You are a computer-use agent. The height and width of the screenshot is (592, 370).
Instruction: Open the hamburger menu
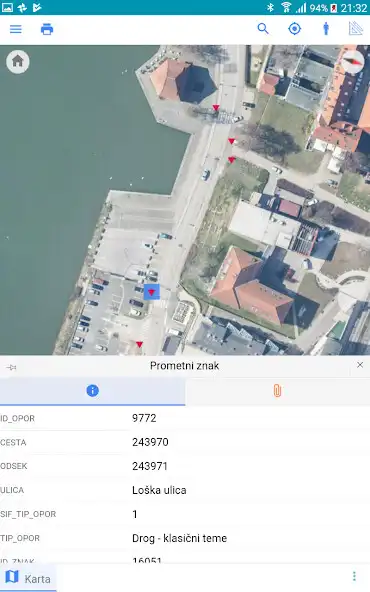[x=15, y=29]
